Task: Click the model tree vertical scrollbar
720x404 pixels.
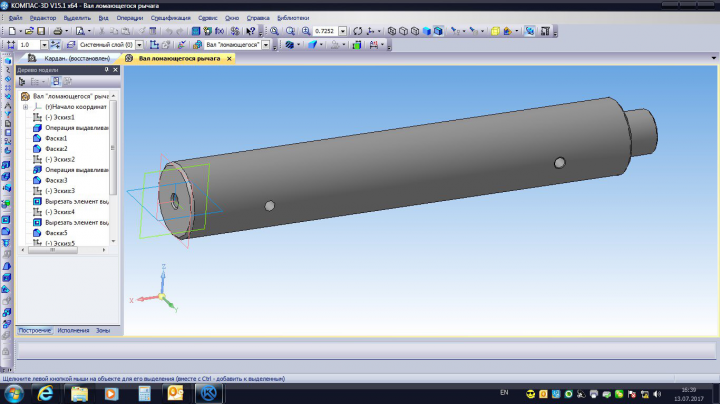Action: 113,148
